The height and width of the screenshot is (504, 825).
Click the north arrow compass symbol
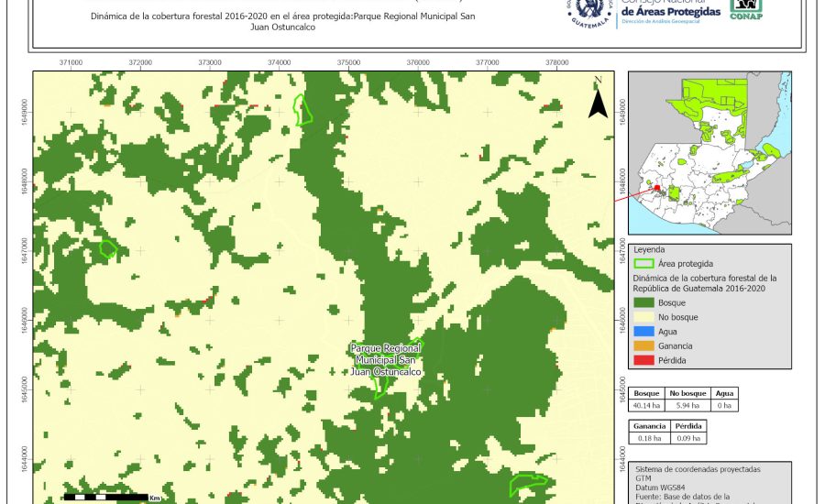click(598, 98)
